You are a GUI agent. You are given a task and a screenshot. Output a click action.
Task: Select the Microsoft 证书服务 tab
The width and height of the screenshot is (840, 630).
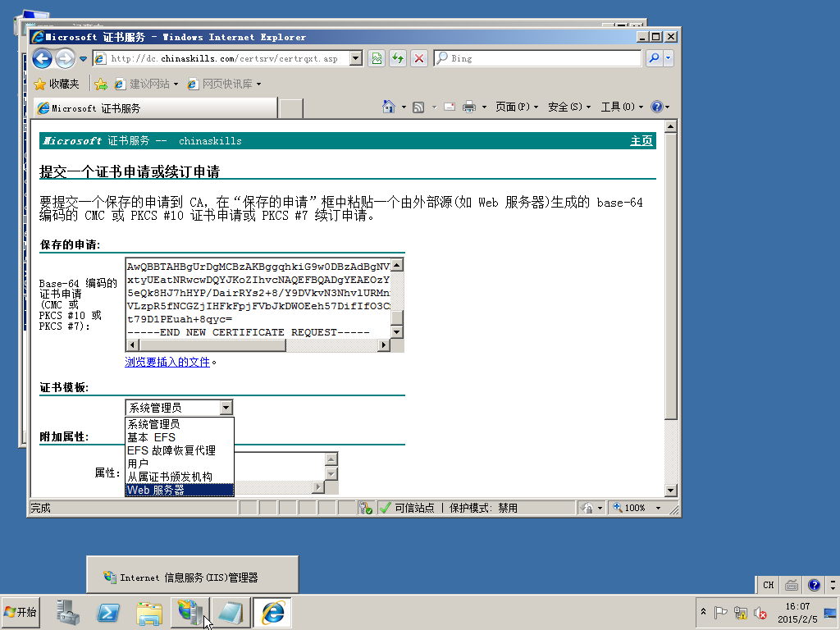[155, 108]
